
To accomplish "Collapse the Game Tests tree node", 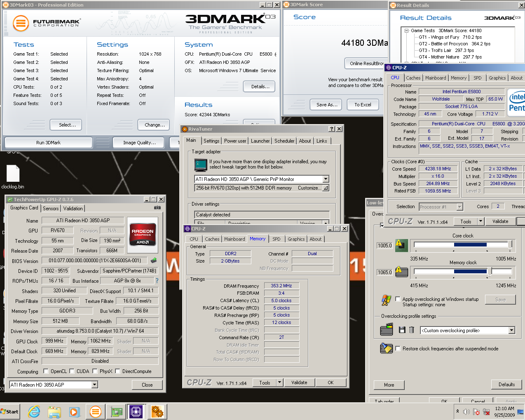I will [x=406, y=31].
